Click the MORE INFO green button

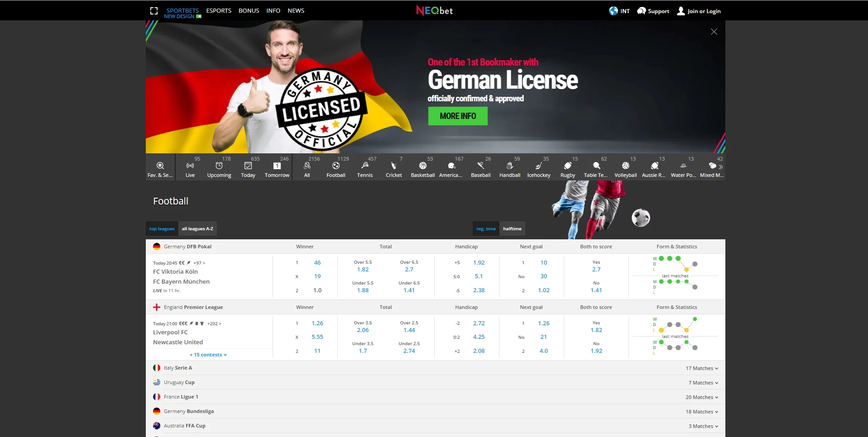[458, 116]
